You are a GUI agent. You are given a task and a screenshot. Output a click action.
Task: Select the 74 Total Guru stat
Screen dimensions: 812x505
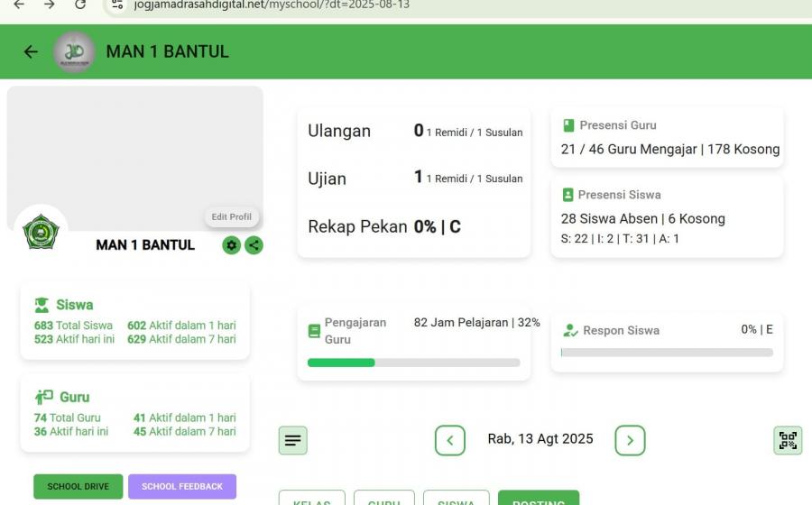[68, 418]
